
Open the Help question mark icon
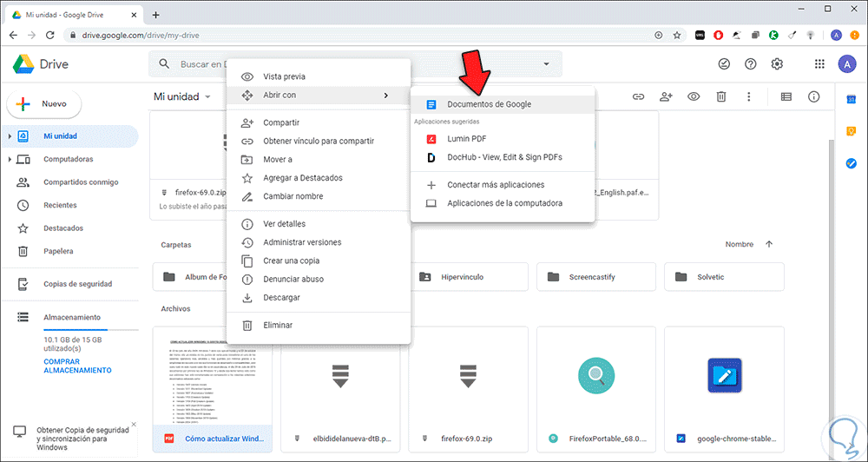pos(751,64)
